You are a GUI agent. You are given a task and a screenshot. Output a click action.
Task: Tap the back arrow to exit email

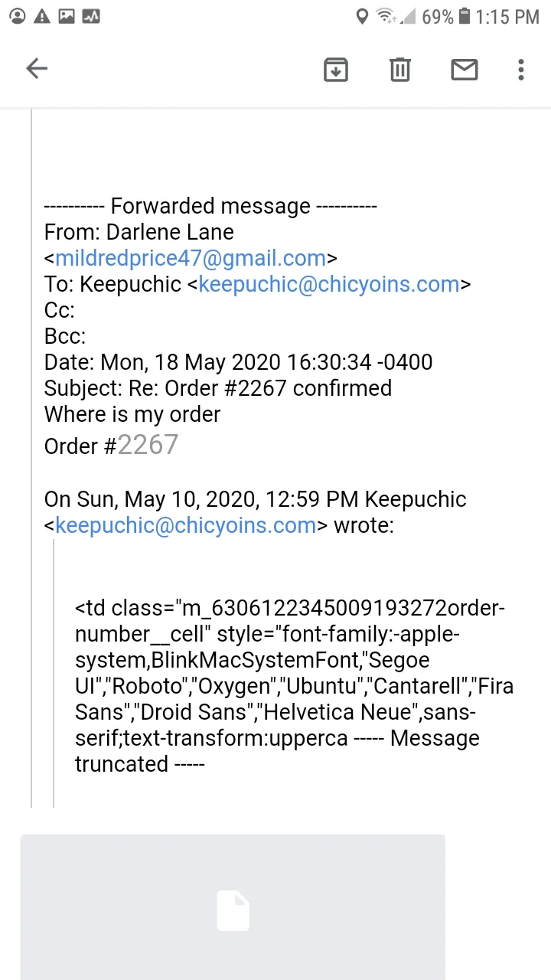[37, 69]
